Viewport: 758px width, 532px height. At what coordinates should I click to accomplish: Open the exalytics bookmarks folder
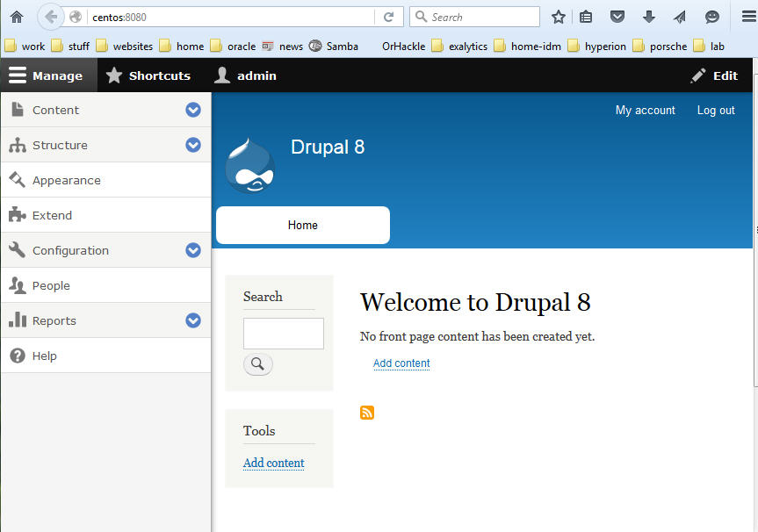point(459,47)
